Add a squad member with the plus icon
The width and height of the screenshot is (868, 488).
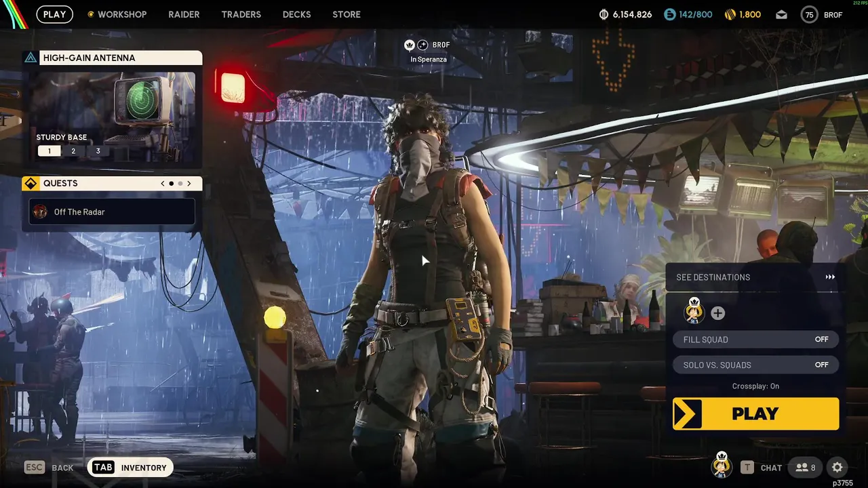tap(717, 313)
